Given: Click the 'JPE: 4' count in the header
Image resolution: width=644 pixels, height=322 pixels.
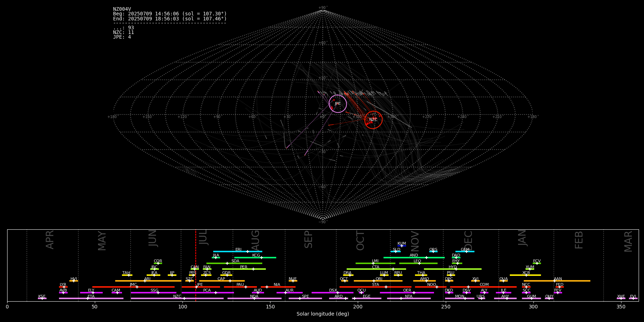Looking at the screenshot, I should (122, 37).
